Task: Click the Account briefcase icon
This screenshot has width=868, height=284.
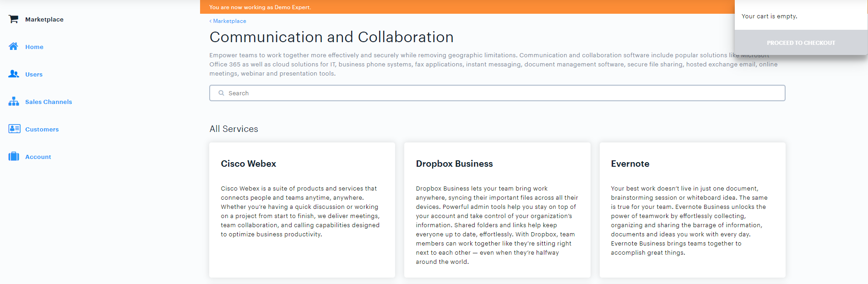Action: [x=14, y=156]
